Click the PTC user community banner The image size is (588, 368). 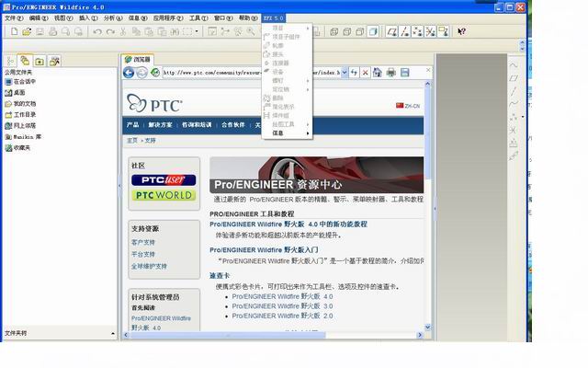click(164, 180)
